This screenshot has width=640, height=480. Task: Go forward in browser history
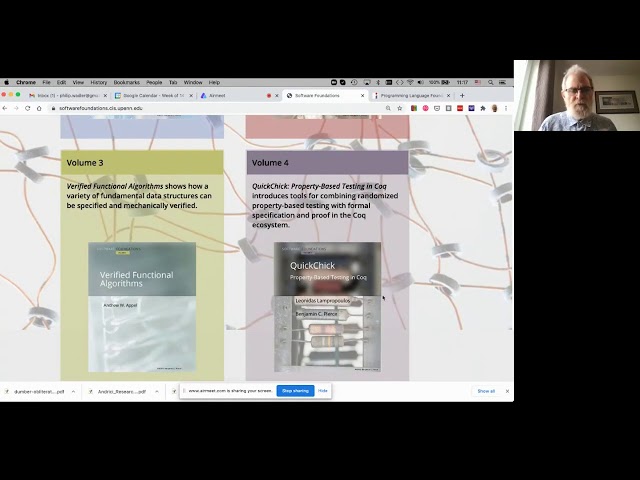[x=16, y=108]
